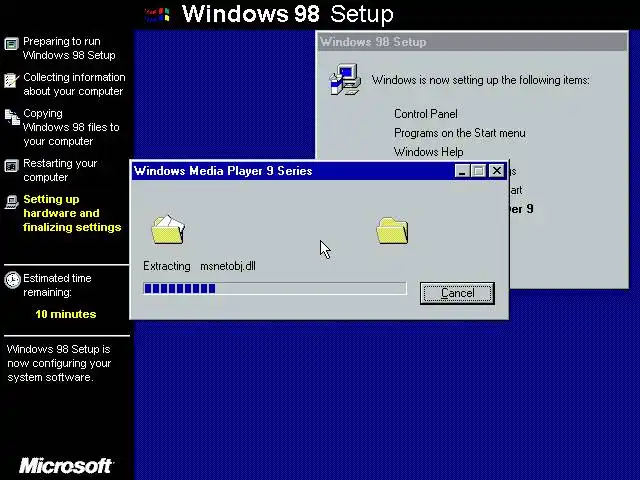Click Restarting your computer step text
Screen dimensions: 640x480
tap(60, 170)
